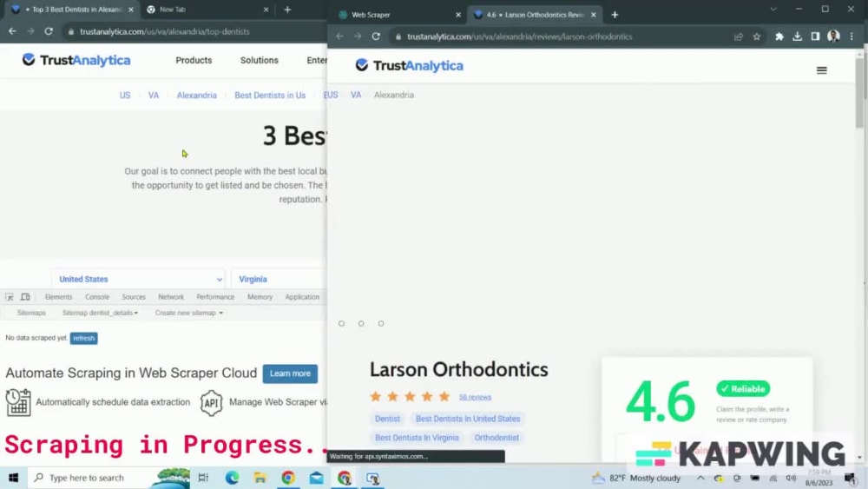Click the TrustAnalytica logo in left window
This screenshot has width=868, height=489.
[76, 60]
